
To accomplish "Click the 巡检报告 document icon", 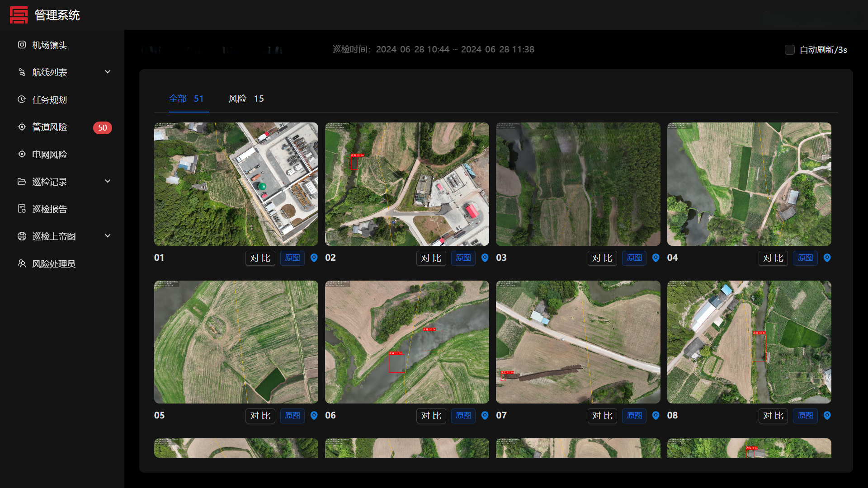I will click(22, 209).
